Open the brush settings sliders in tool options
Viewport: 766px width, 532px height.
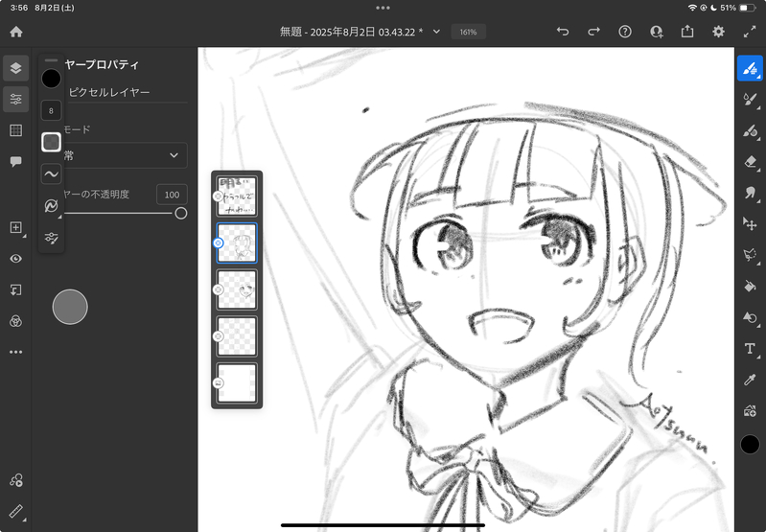point(52,238)
